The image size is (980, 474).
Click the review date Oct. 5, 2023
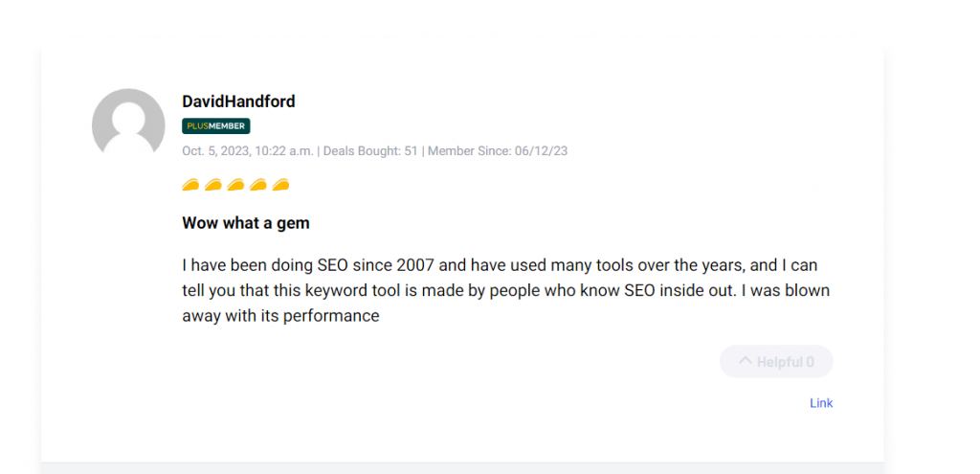coord(220,150)
